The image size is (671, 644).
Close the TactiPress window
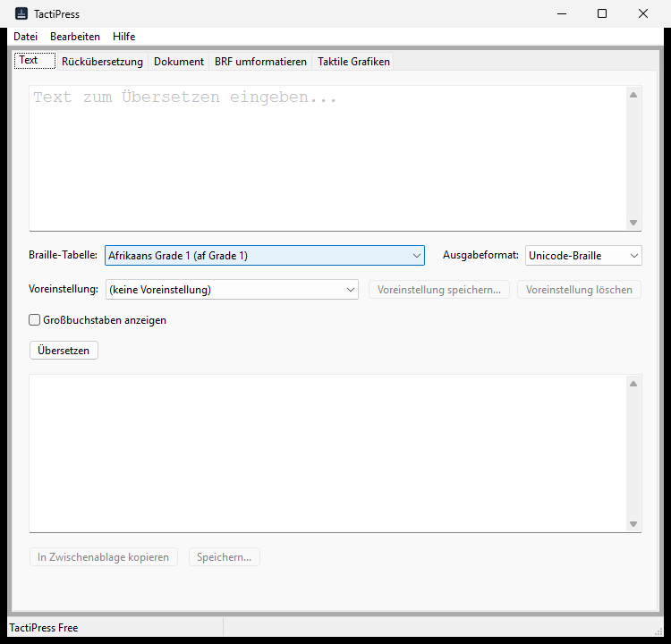[642, 13]
